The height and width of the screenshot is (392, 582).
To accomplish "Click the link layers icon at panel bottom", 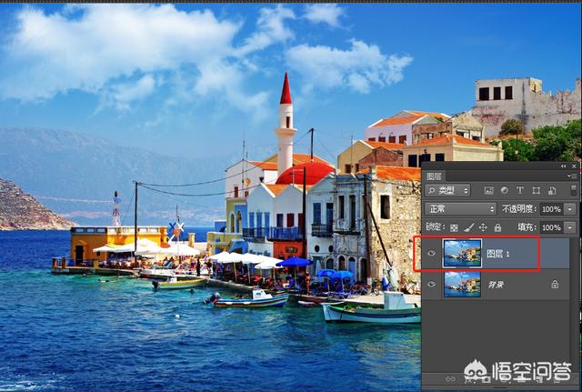I will click(450, 379).
